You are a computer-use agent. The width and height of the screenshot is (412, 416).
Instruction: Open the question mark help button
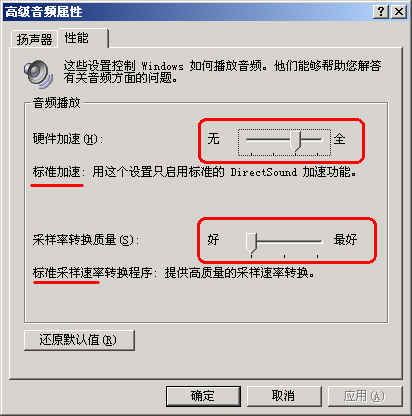(x=380, y=12)
